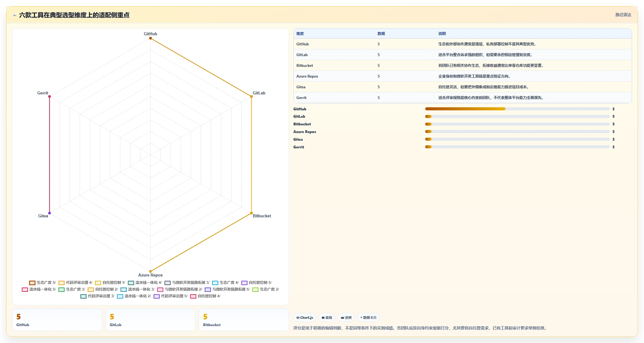Open the GitLab score card
The height and width of the screenshot is (343, 644).
[151, 320]
